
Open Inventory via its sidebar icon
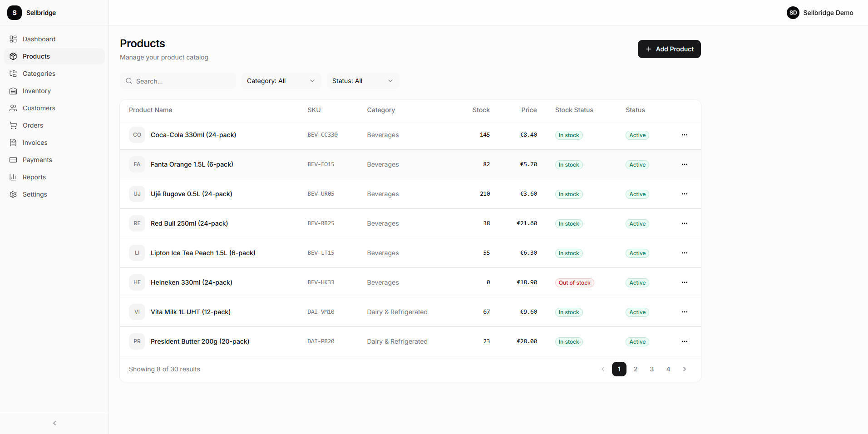pyautogui.click(x=14, y=91)
